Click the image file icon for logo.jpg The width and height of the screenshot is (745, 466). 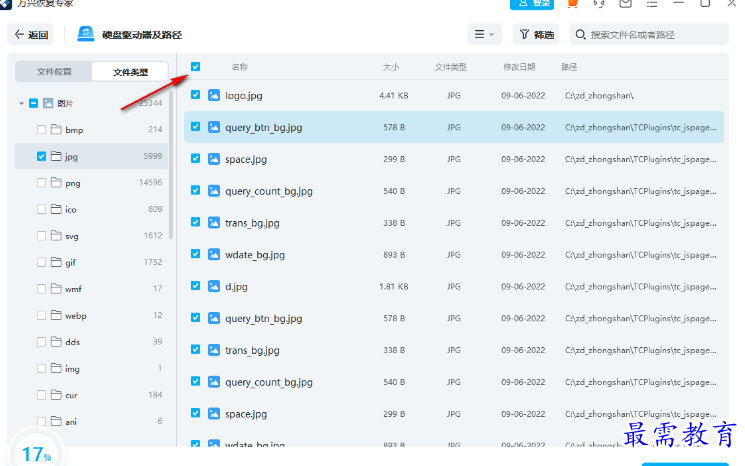pos(214,96)
